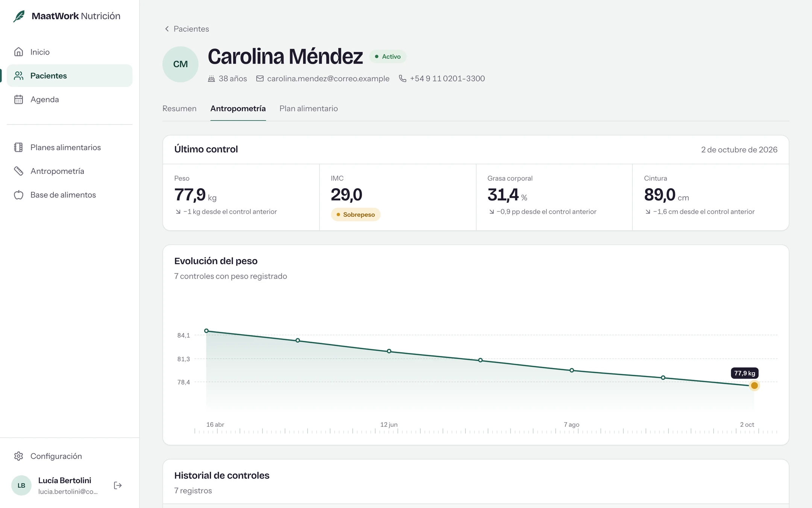
Task: Click the first chart point at 16 abr
Action: (x=206, y=331)
